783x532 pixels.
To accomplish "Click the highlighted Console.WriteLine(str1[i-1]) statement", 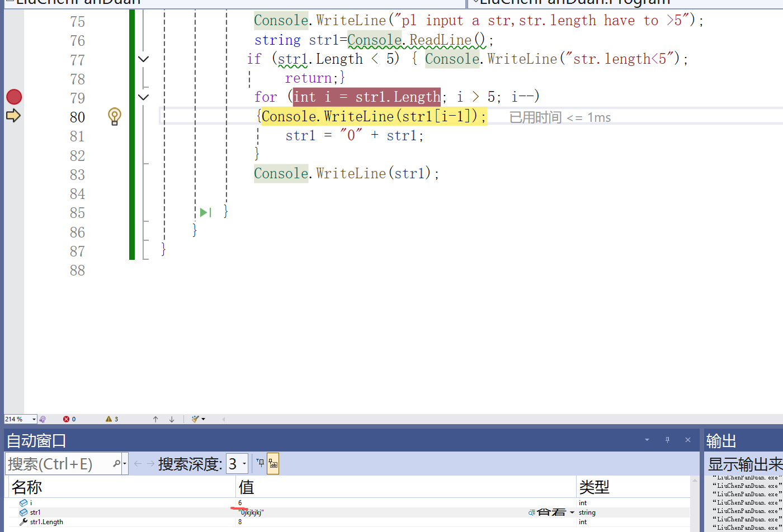I will click(374, 116).
